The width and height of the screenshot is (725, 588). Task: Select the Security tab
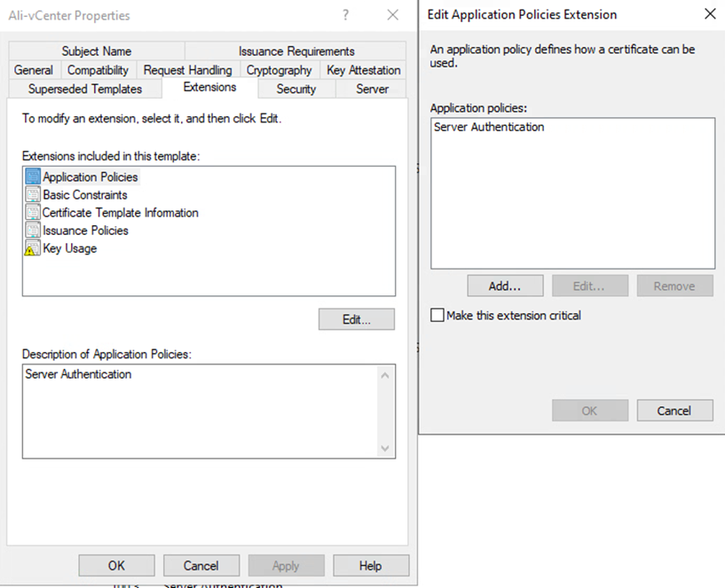click(x=296, y=89)
